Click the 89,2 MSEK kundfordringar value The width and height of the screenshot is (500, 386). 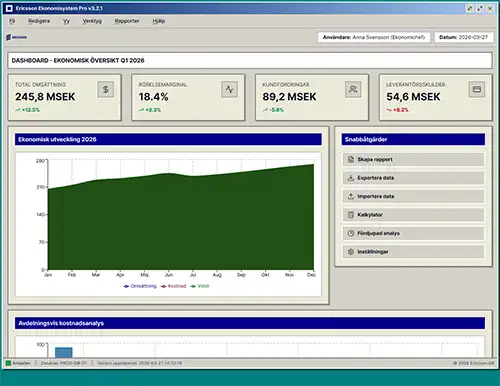(x=289, y=97)
